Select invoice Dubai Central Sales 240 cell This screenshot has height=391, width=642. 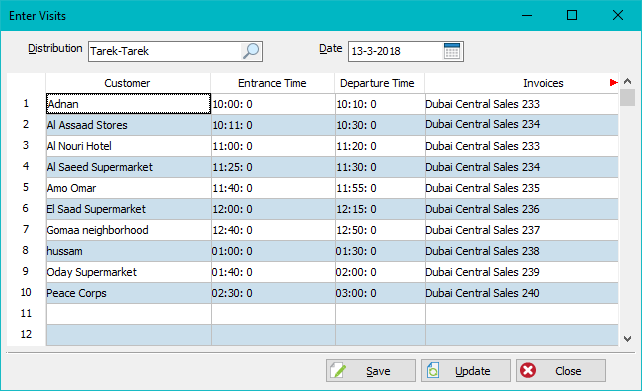pyautogui.click(x=522, y=293)
